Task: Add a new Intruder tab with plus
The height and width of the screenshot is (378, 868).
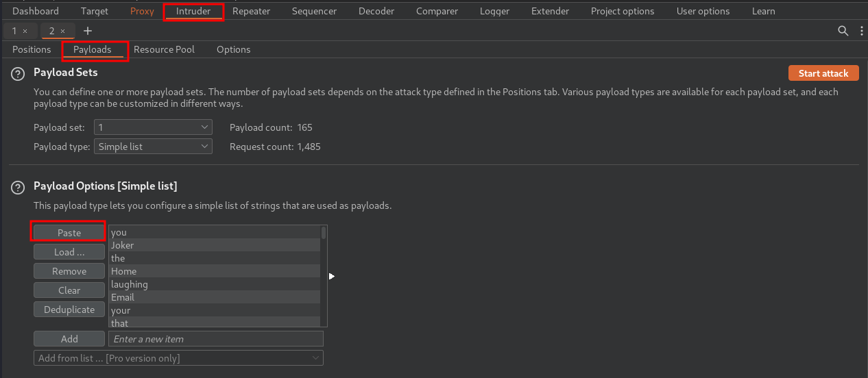Action: coord(88,31)
